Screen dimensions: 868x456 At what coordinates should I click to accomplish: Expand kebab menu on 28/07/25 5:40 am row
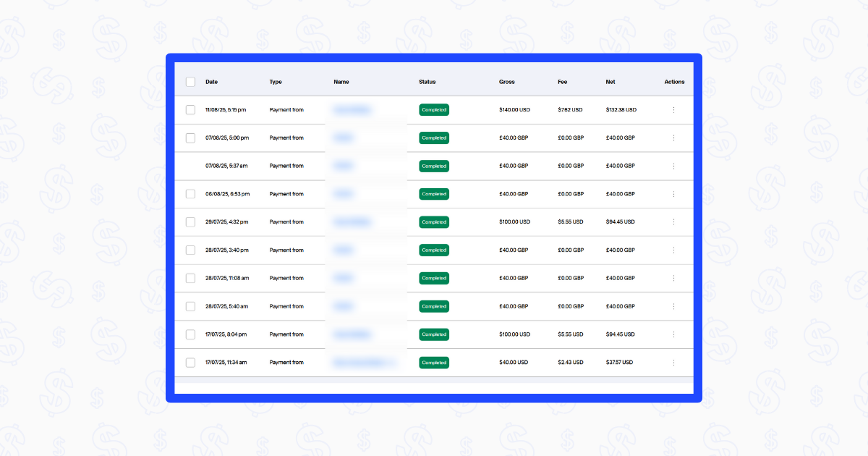pyautogui.click(x=673, y=306)
